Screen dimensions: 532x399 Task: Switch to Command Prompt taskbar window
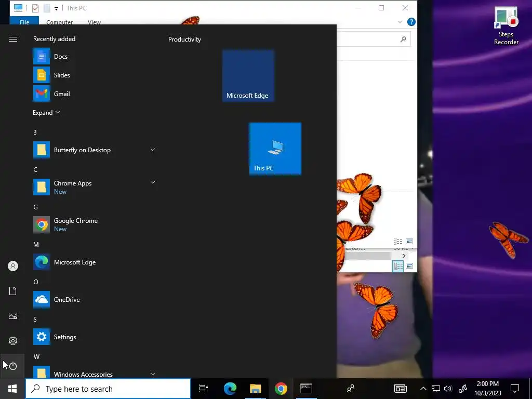coord(306,389)
